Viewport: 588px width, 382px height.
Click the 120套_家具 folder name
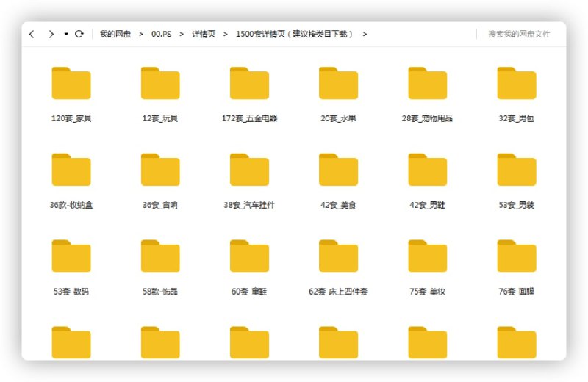[71, 118]
